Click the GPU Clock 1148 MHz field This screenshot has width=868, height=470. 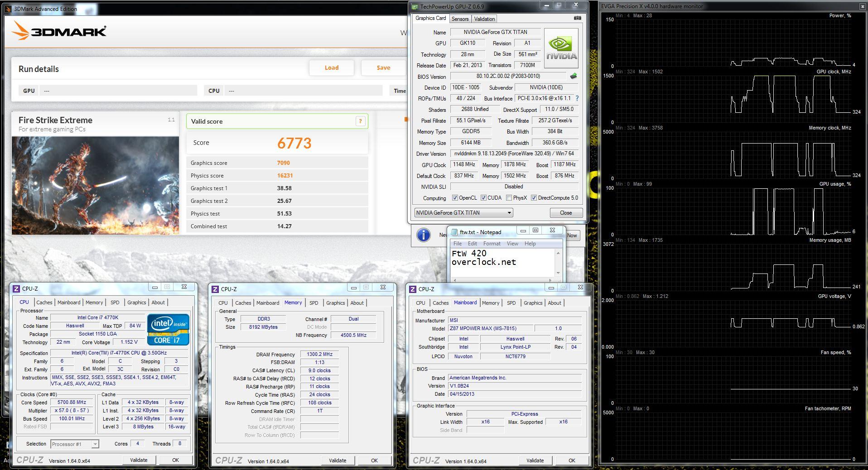pos(464,164)
